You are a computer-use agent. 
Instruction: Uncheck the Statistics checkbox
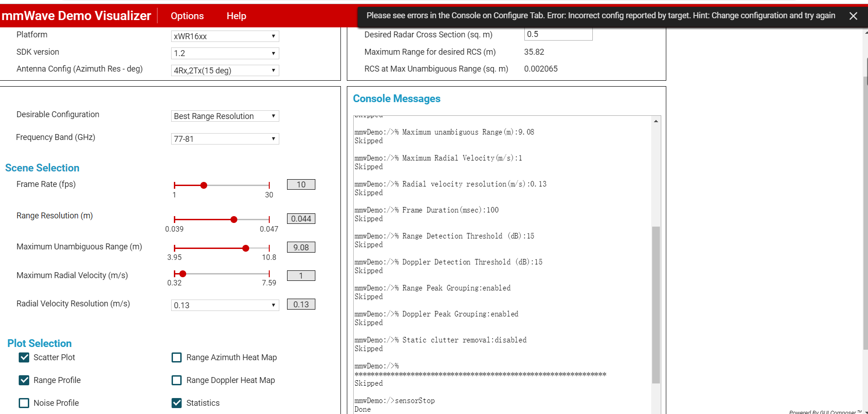(x=177, y=403)
